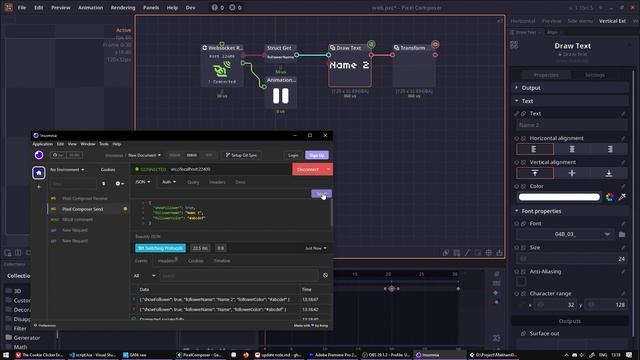Image resolution: width=640 pixels, height=360 pixels.
Task: Select the eyedropper tool beside Color
Action: 622,197
